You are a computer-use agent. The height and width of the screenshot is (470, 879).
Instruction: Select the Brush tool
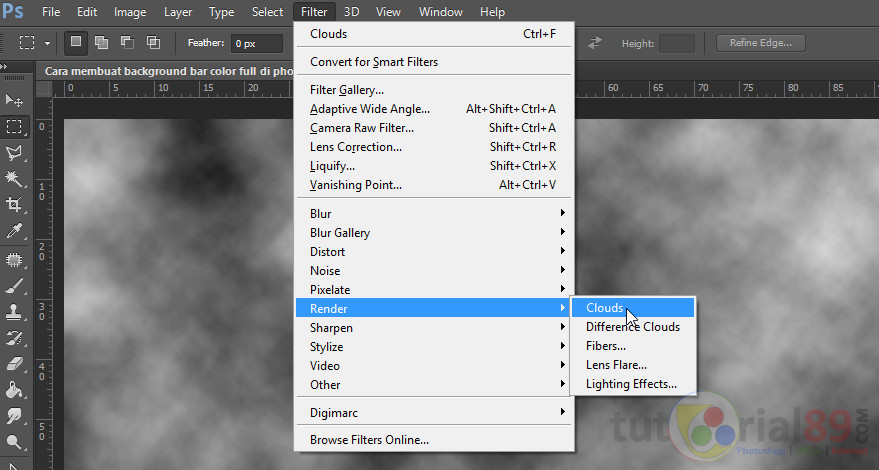click(14, 286)
